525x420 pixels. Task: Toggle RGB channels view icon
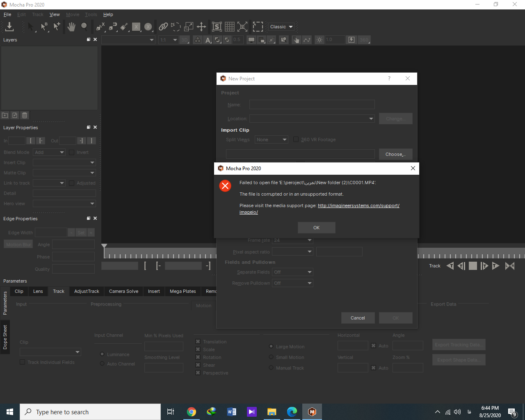(x=198, y=40)
